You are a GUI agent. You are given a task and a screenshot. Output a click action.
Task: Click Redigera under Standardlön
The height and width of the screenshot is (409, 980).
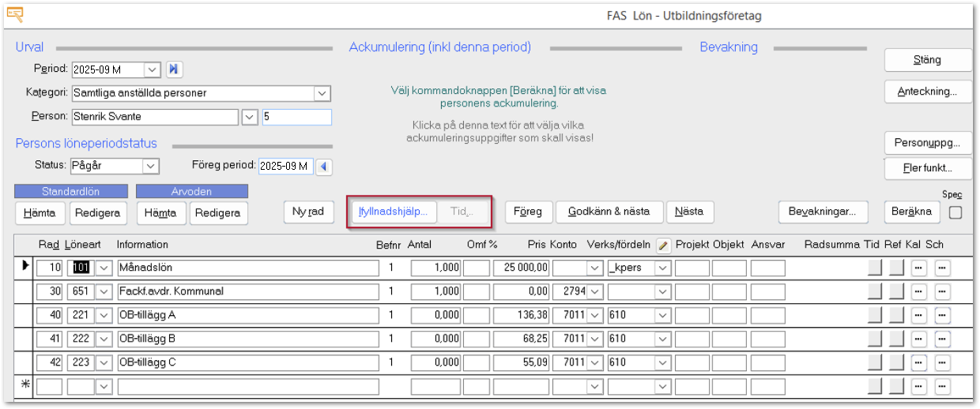pos(98,213)
